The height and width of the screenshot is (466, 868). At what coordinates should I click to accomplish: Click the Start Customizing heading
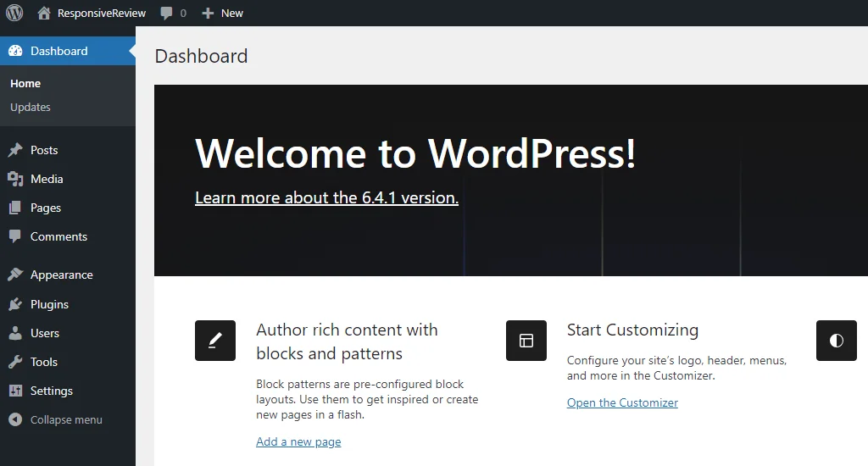[632, 330]
